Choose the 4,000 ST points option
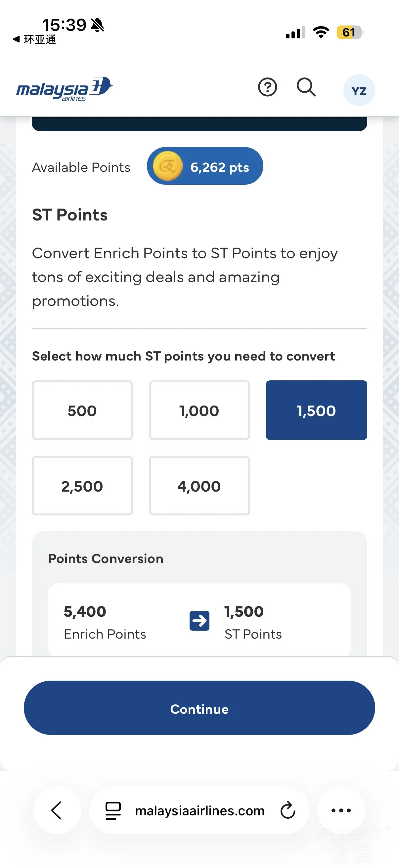 tap(199, 486)
